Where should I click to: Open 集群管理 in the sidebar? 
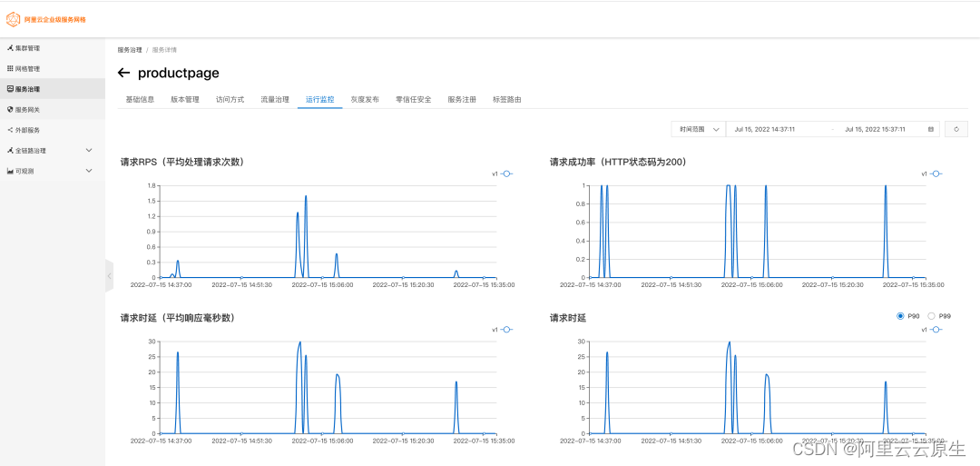(x=53, y=48)
